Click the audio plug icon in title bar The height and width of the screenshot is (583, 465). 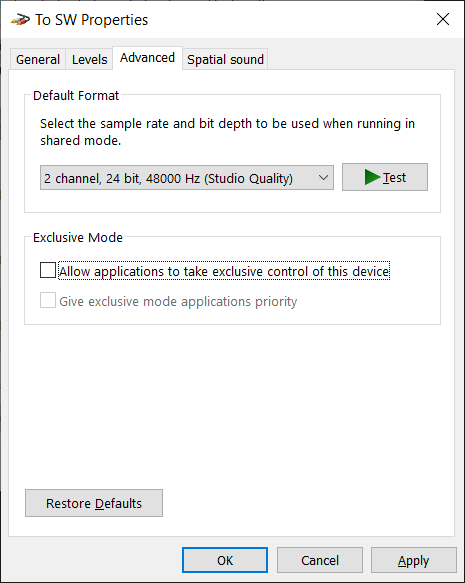(x=20, y=19)
